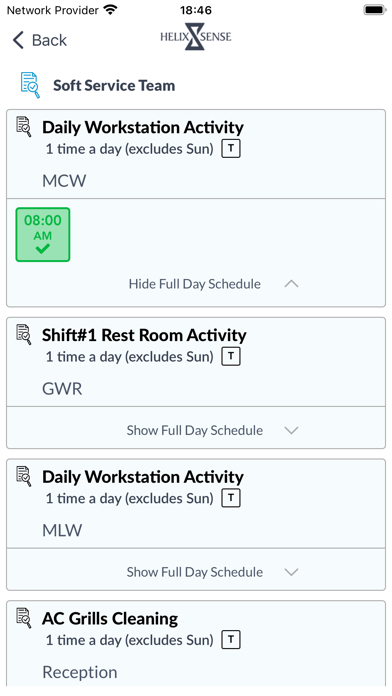The image size is (392, 696).
Task: Open the Shift#1 Rest Room Activity title
Action: pos(144,335)
